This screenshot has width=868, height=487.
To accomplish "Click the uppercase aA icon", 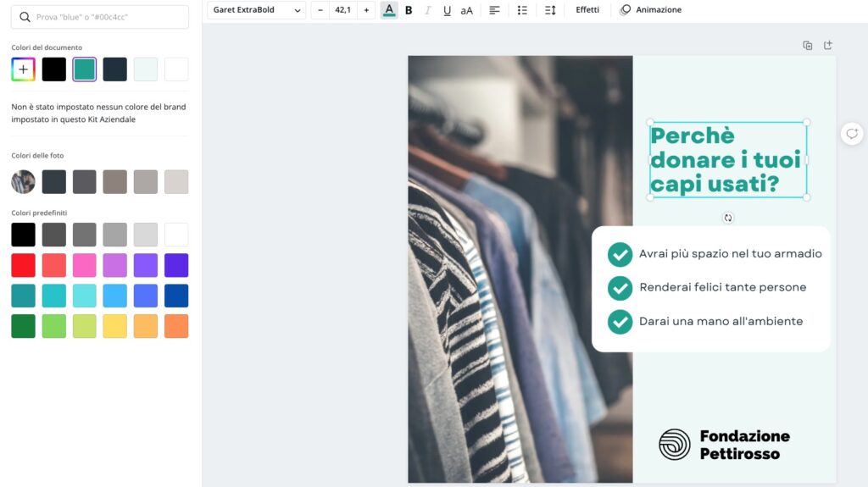I will [467, 10].
